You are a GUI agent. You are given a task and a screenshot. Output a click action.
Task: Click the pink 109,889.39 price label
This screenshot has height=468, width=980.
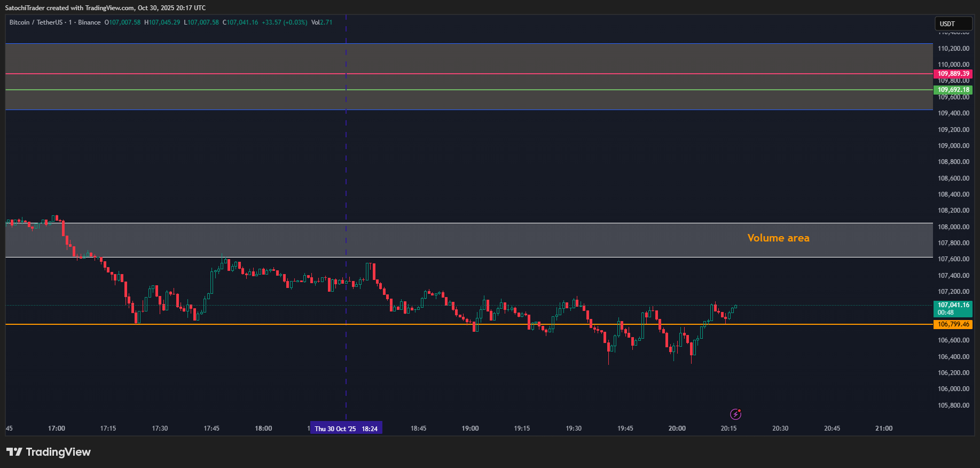[x=953, y=74]
